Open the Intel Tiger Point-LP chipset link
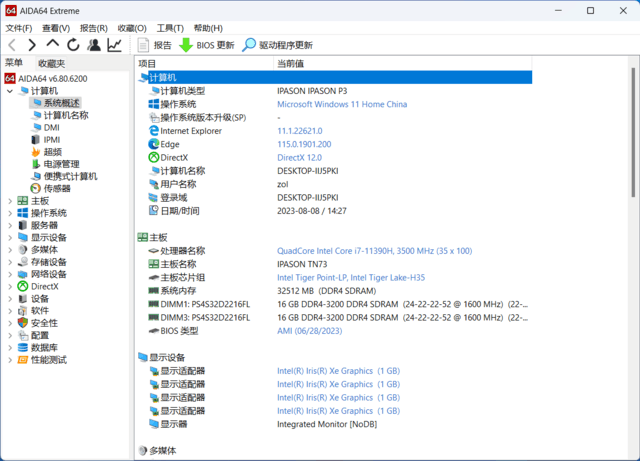This screenshot has height=461, width=640. click(x=351, y=277)
